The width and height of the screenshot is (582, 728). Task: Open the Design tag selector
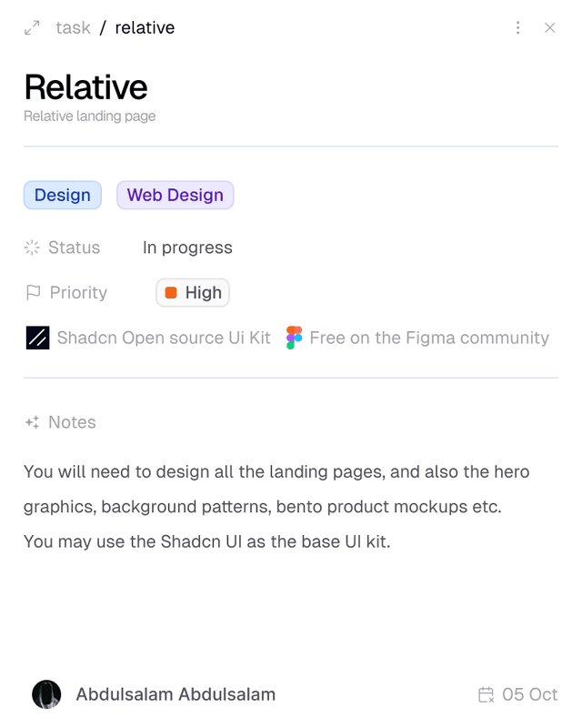(62, 195)
